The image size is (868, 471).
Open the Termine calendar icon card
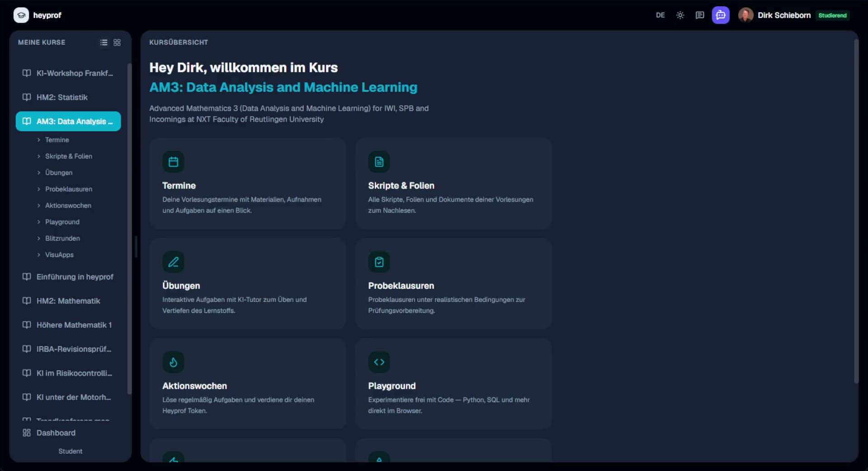(x=173, y=162)
